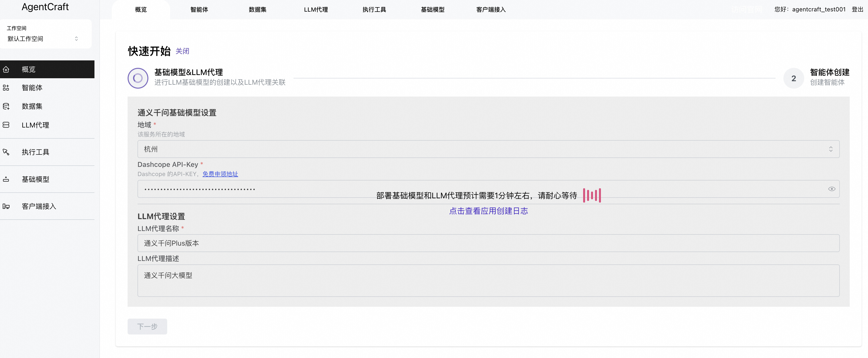The image size is (868, 358).
Task: Click the 免费申领地址 link
Action: pos(220,174)
